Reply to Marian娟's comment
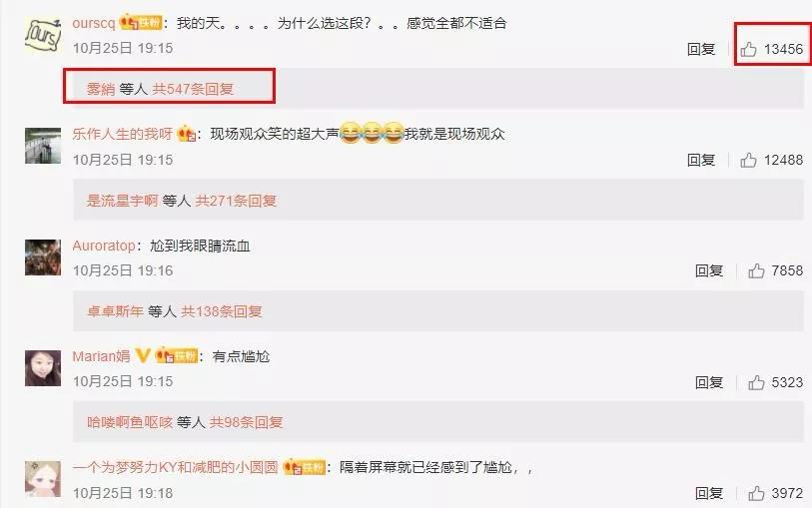The width and height of the screenshot is (812, 508). (x=709, y=382)
